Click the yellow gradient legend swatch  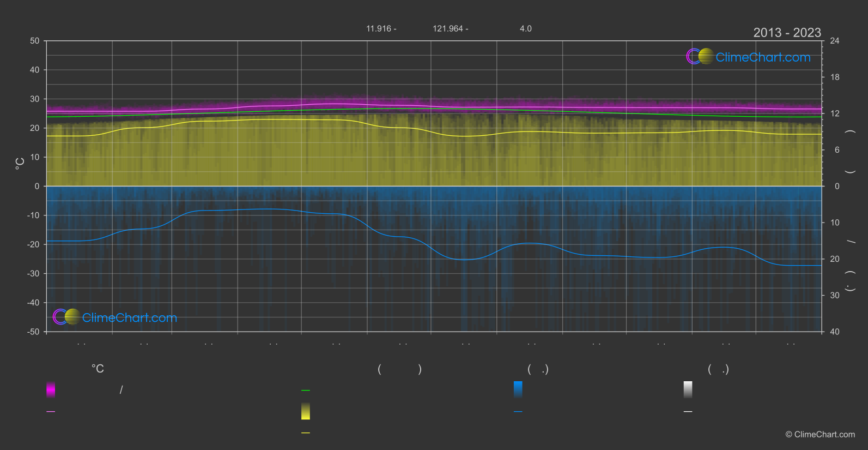(x=306, y=411)
